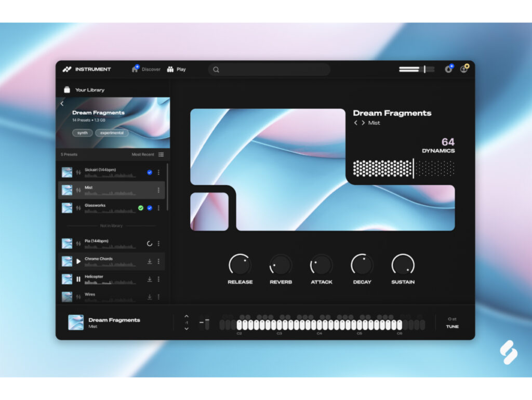This screenshot has height=400, width=532.
Task: Filter by the experimental tag
Action: point(112,132)
